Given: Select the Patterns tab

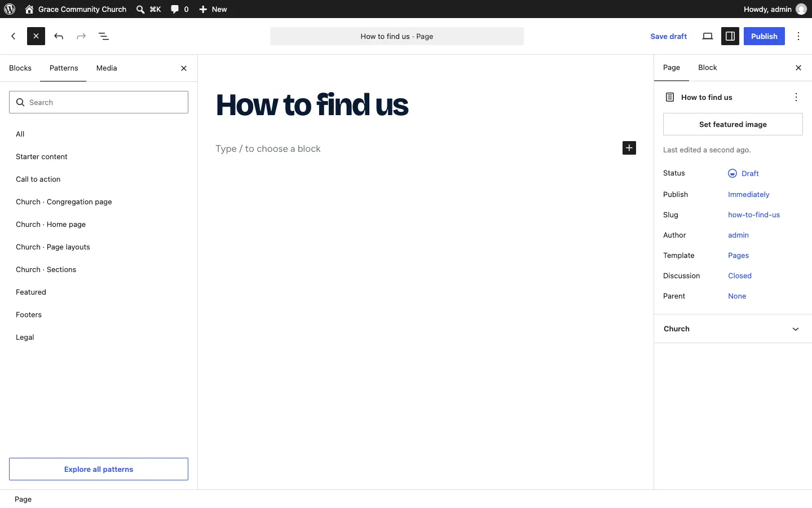Looking at the screenshot, I should point(64,68).
